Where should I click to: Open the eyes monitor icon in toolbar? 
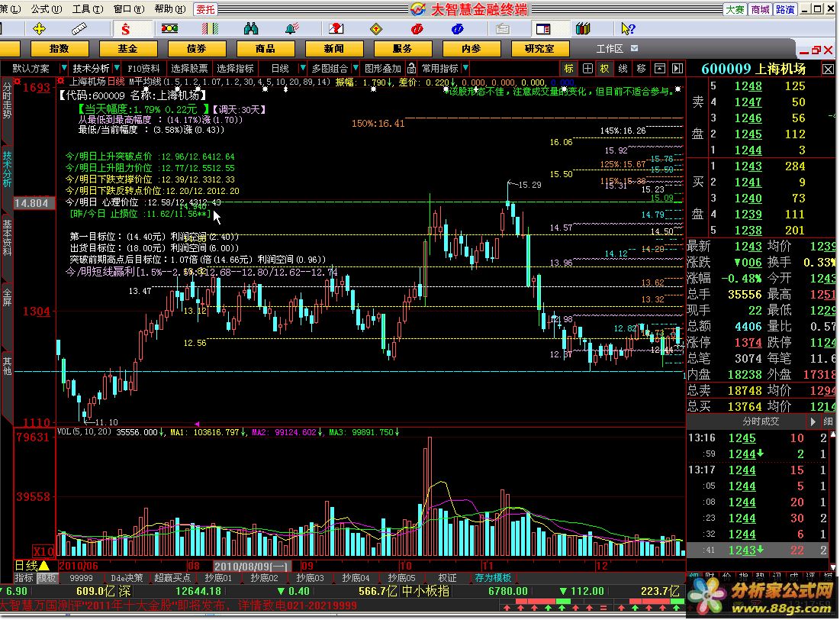click(x=170, y=28)
